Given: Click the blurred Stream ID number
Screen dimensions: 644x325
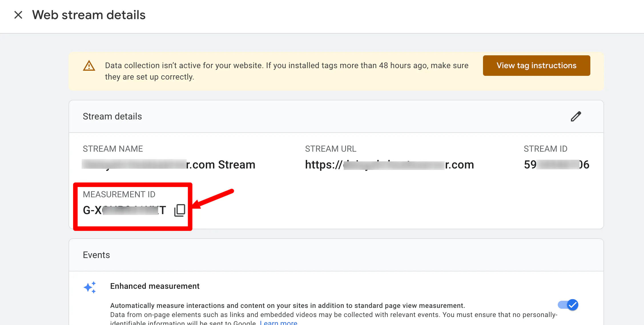Looking at the screenshot, I should pos(556,164).
